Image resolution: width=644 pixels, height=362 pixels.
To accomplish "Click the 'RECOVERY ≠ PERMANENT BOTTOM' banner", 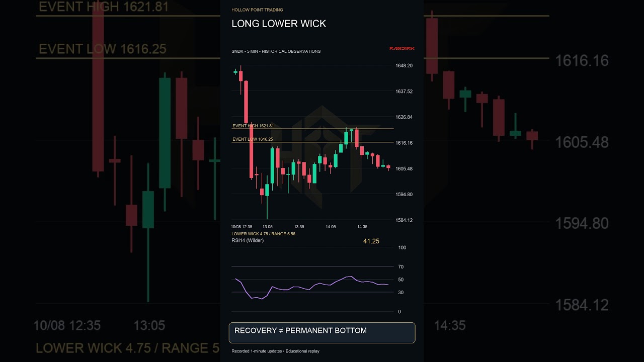I will point(322,333).
